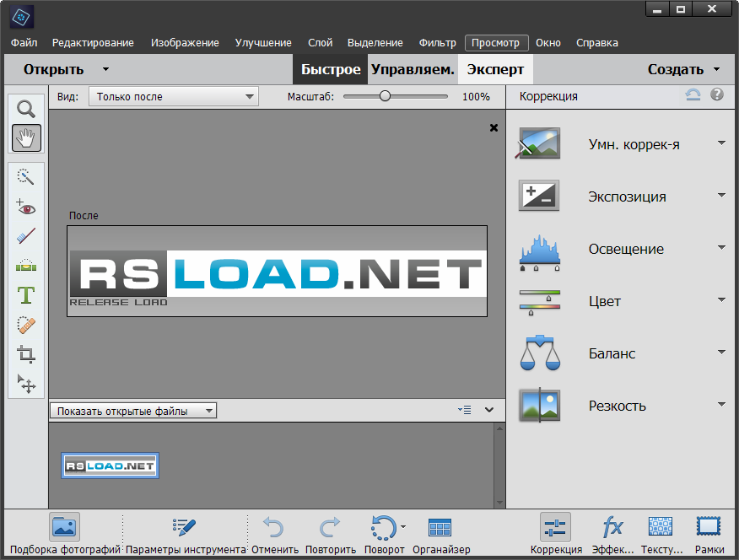Select the Move tool
Screen dimensions: 739x560
[x=26, y=384]
